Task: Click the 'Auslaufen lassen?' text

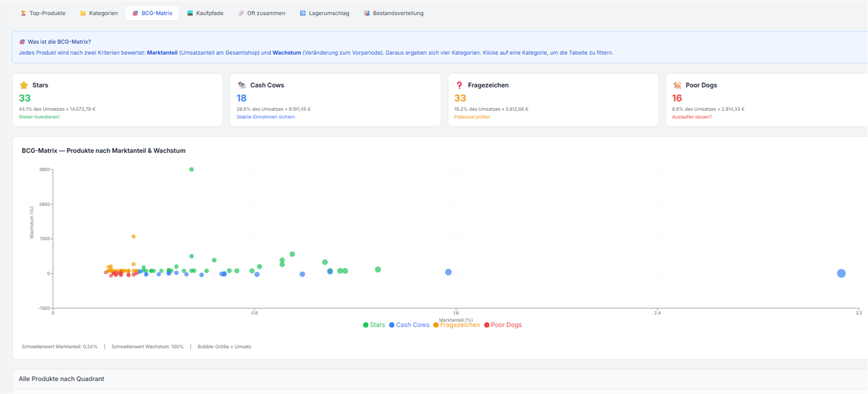Action: pos(692,117)
